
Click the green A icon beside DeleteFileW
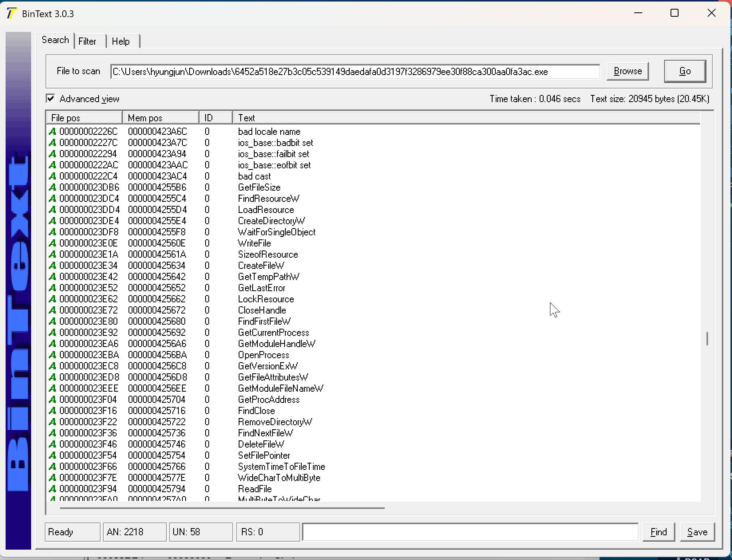(52, 444)
